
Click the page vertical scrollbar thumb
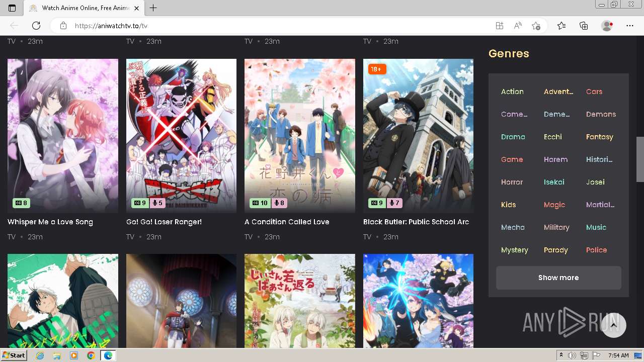pyautogui.click(x=640, y=159)
